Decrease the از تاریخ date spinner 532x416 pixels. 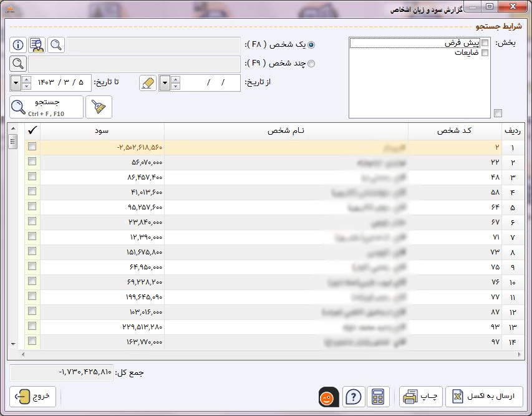pyautogui.click(x=175, y=87)
